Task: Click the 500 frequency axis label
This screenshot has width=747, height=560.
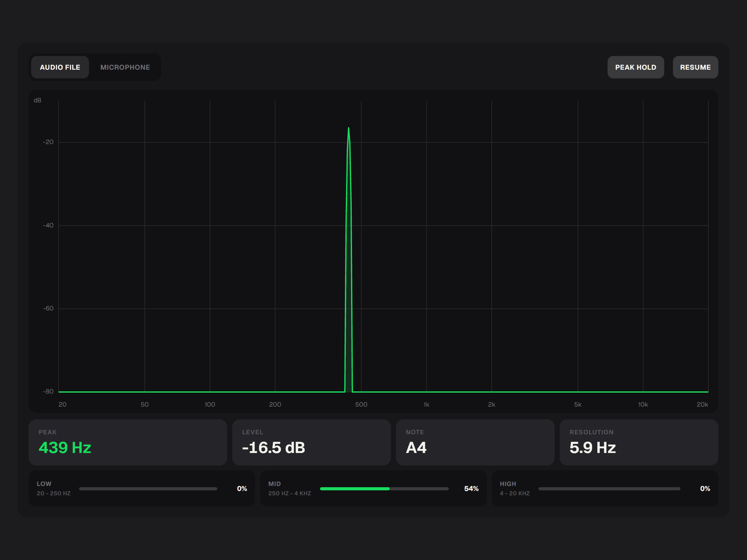Action: 361,404
